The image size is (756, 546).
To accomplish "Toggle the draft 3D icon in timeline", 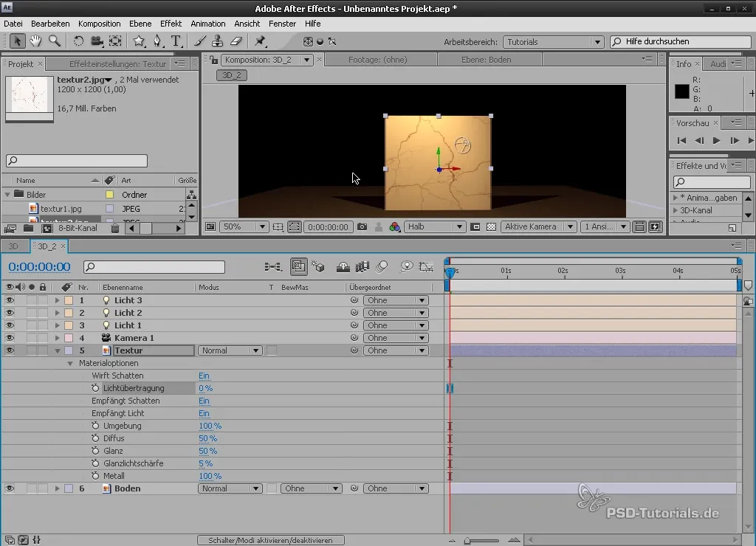I will [x=317, y=266].
